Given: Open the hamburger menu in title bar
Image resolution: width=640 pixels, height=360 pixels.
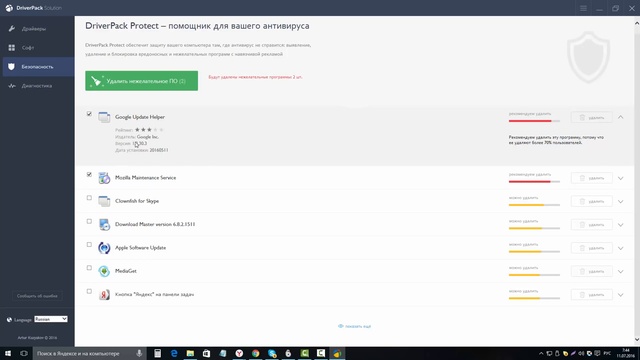Looking at the screenshot, I should (583, 8).
